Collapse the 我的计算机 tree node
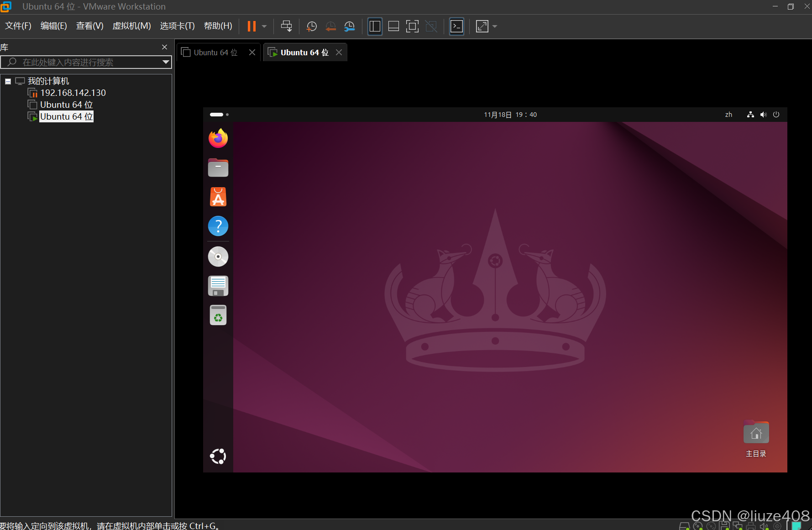 tap(8, 81)
